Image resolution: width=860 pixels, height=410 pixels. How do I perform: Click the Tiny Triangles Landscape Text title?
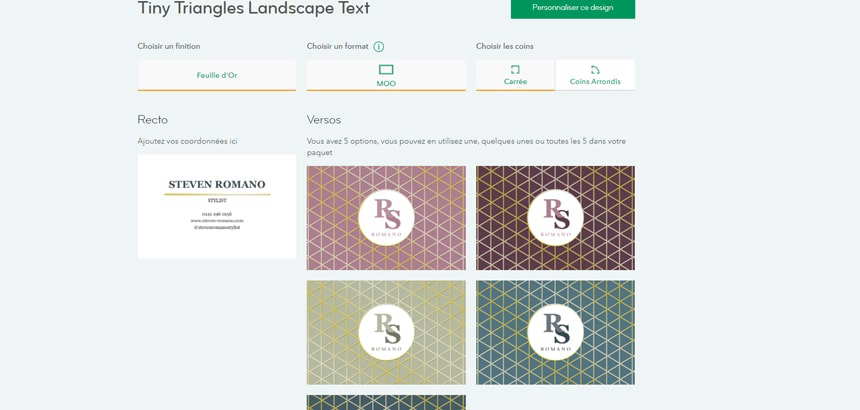(x=253, y=8)
